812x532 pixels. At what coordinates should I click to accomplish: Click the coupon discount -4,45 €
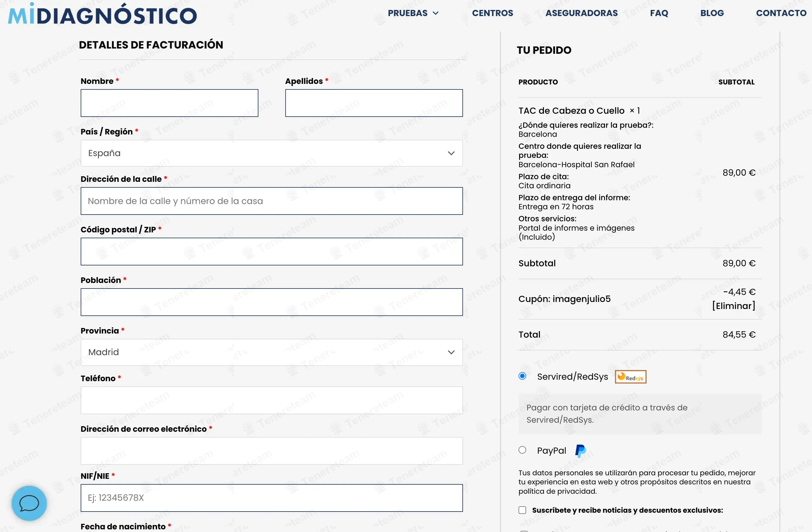click(x=739, y=292)
